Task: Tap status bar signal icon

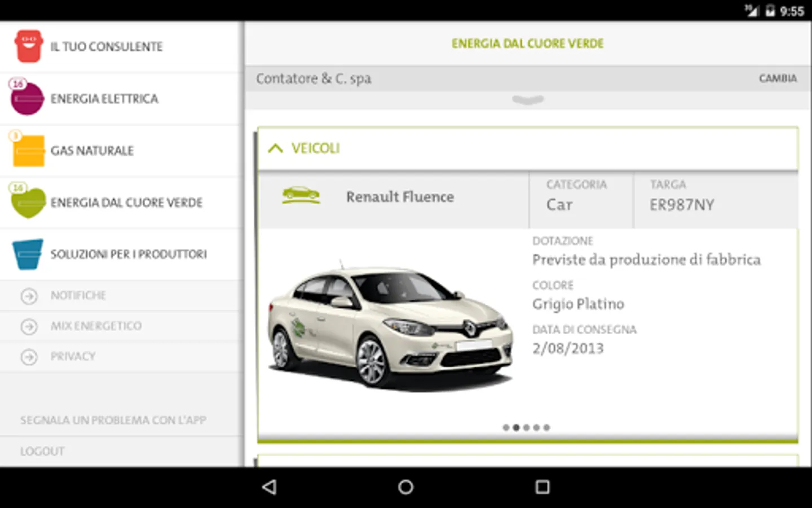Action: [752, 11]
